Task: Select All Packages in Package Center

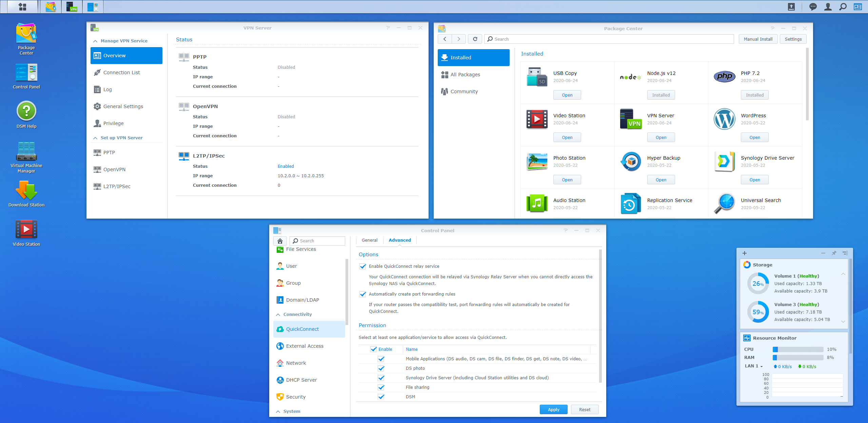Action: 473,75
